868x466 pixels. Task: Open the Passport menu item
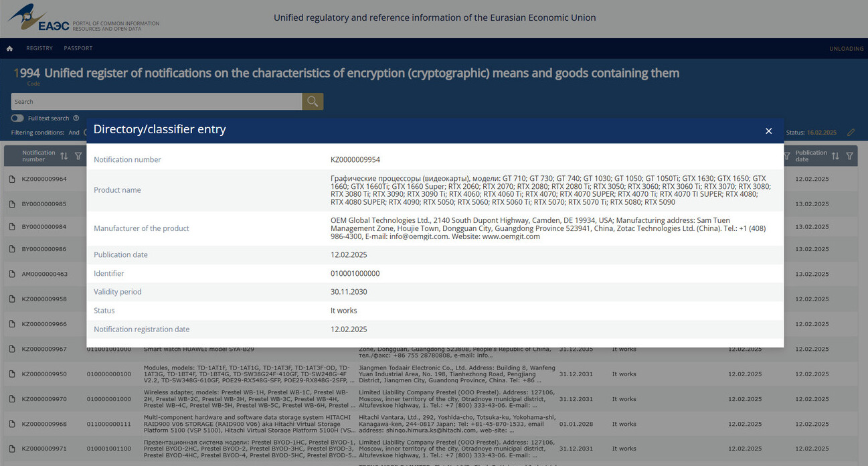tap(78, 49)
